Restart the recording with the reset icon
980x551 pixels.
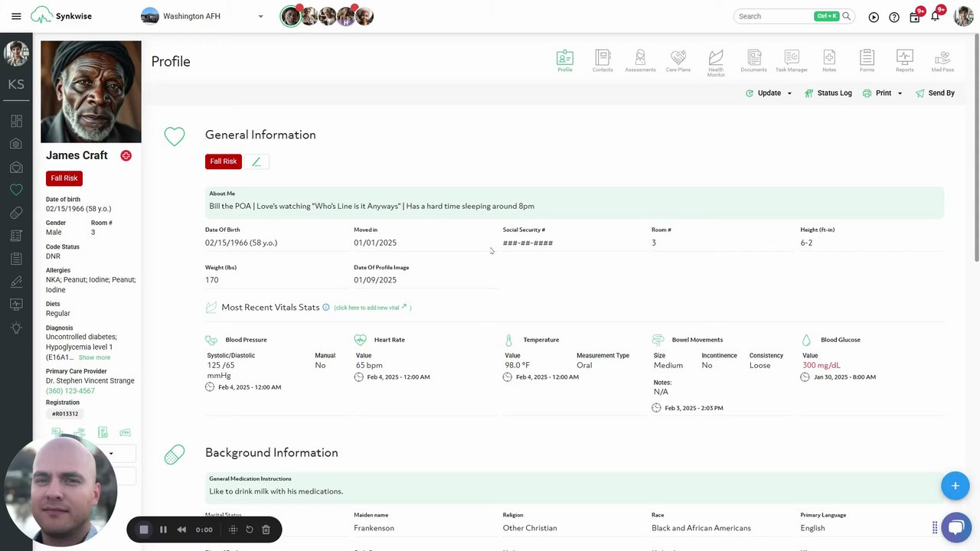(249, 530)
